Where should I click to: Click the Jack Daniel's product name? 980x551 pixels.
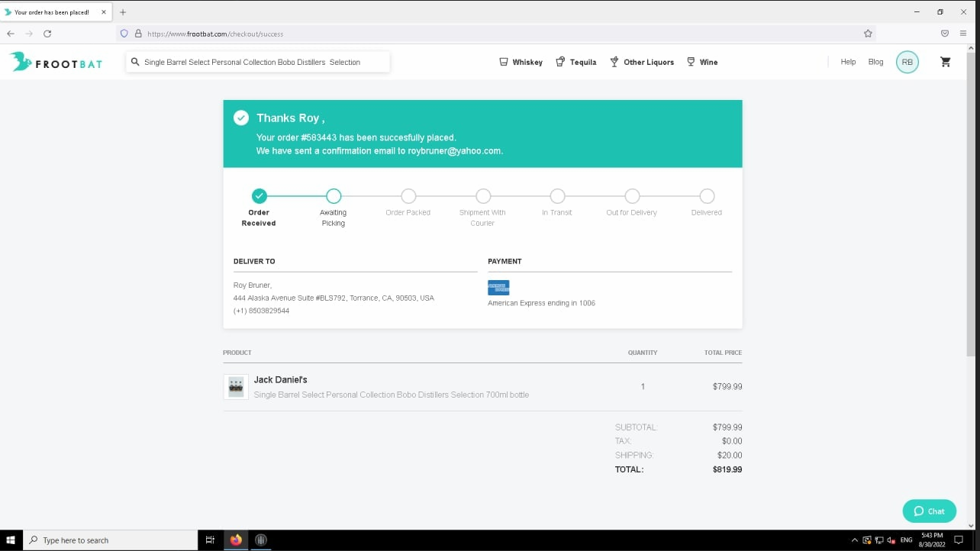coord(280,379)
